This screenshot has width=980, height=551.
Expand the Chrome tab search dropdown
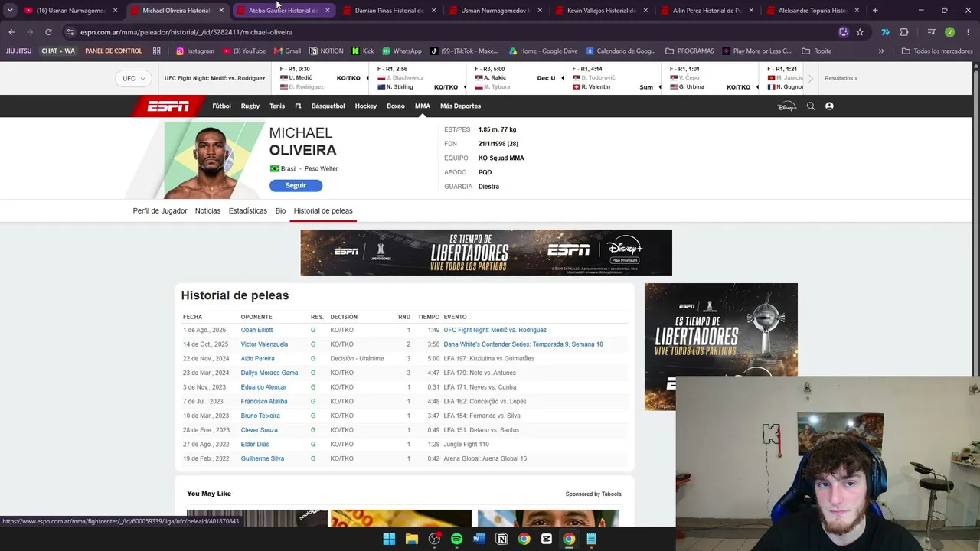[x=10, y=11]
